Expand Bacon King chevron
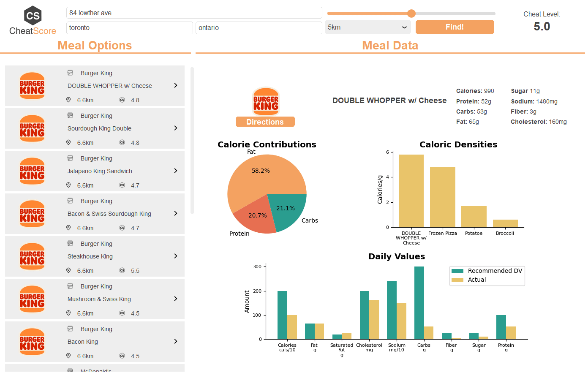Image resolution: width=588 pixels, height=378 pixels. coord(176,341)
